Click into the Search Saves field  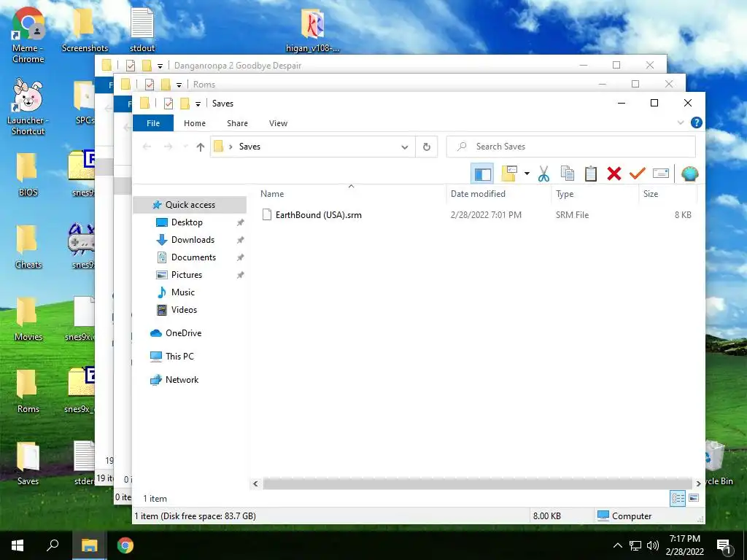click(x=570, y=147)
